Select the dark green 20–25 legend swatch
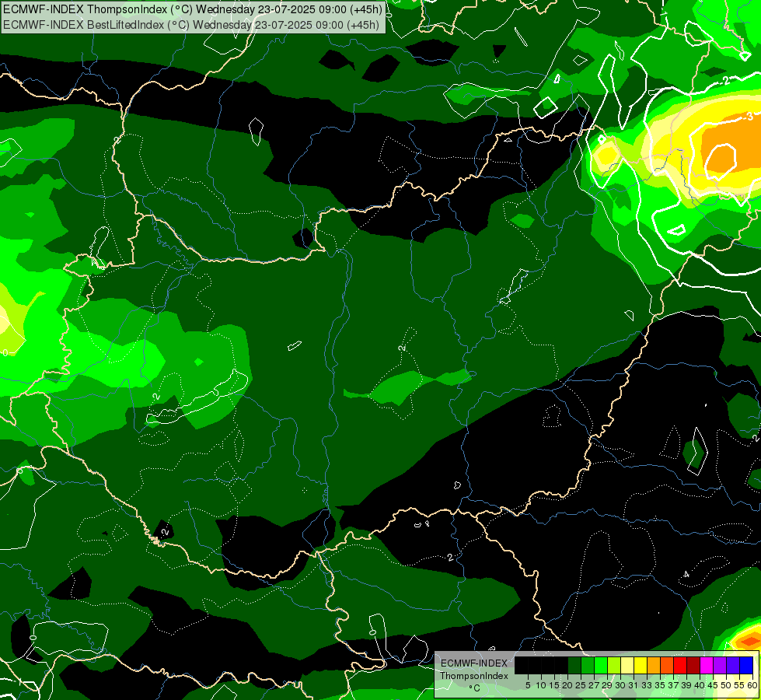Screen dimensions: 761x700 [x=574, y=665]
